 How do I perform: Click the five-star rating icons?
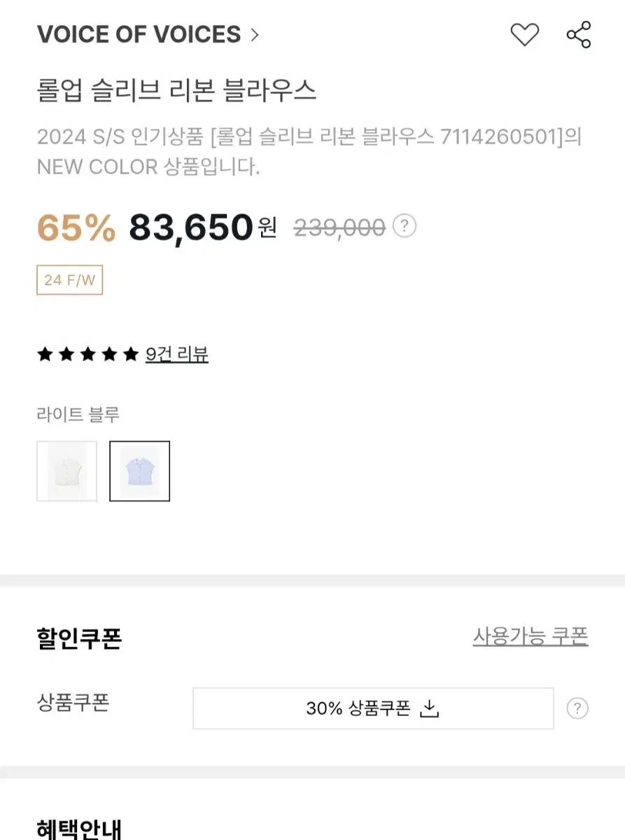pyautogui.click(x=87, y=354)
